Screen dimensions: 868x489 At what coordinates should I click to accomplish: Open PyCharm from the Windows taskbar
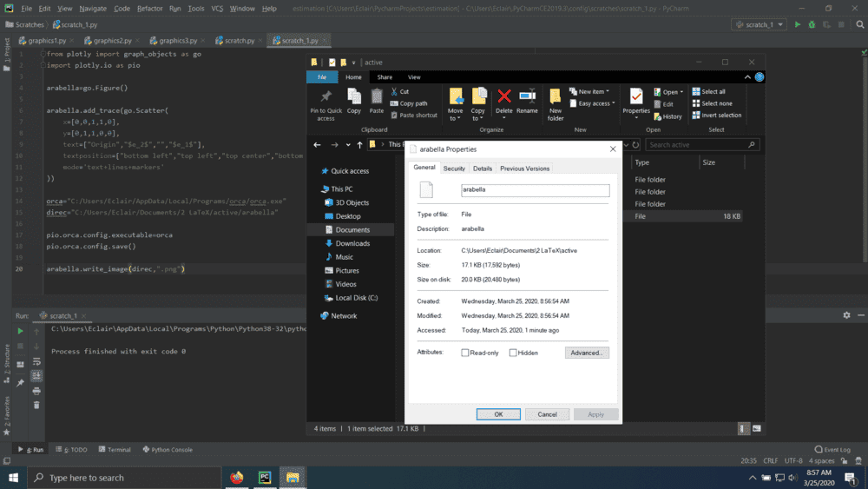(x=264, y=477)
